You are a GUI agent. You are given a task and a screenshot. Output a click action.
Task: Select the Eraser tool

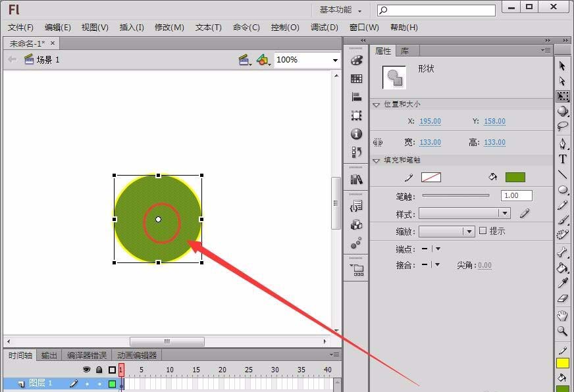[563, 299]
